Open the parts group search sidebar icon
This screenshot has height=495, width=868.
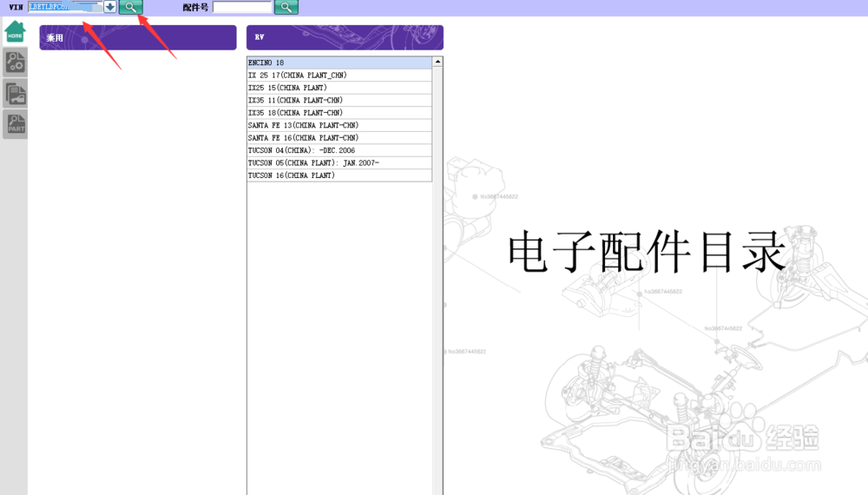(x=15, y=62)
